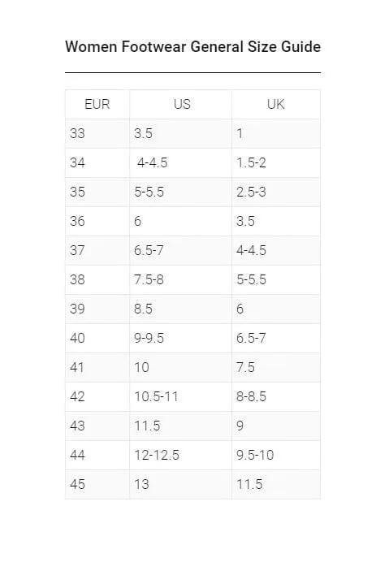Click the UK 11.5 cell in the EUR 45 row
The width and height of the screenshot is (389, 588).
(x=276, y=485)
